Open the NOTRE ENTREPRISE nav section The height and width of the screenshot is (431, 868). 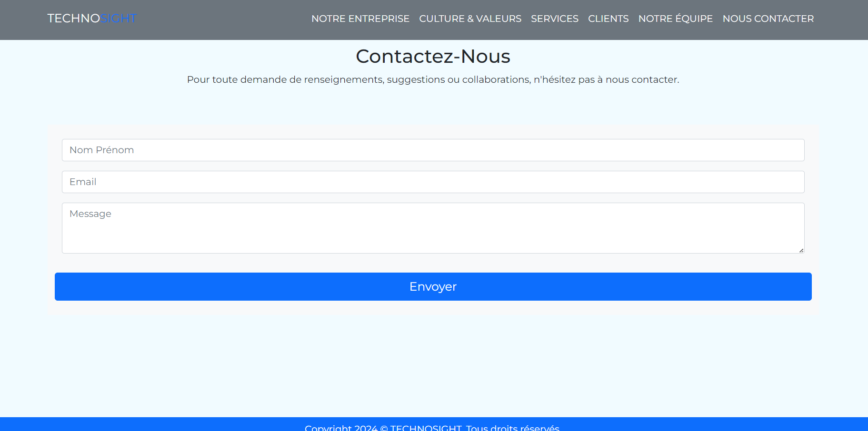click(360, 19)
